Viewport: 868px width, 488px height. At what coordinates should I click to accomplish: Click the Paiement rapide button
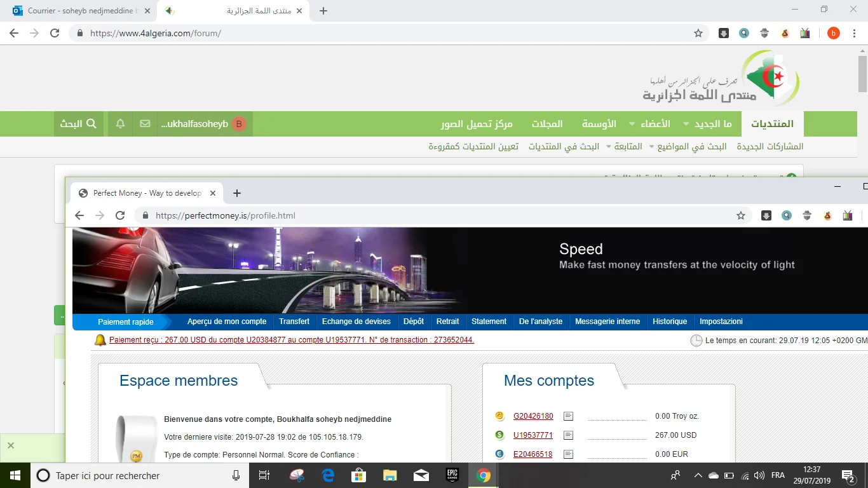coord(126,322)
